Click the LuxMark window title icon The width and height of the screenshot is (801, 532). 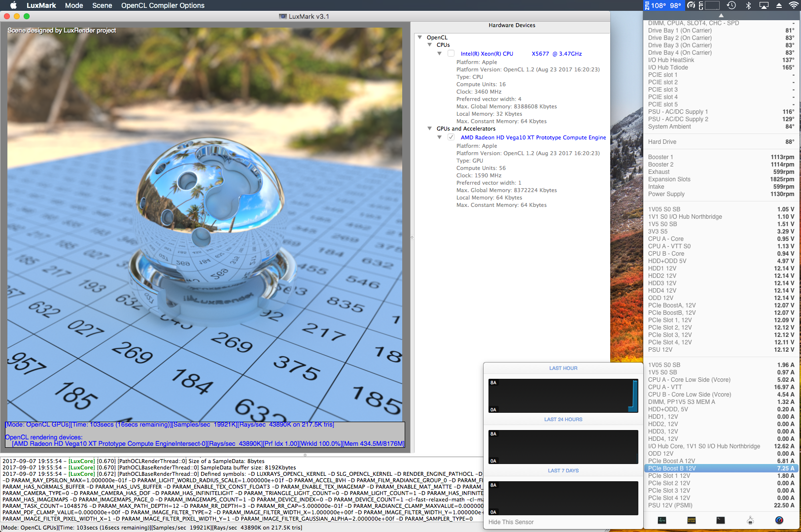(283, 16)
